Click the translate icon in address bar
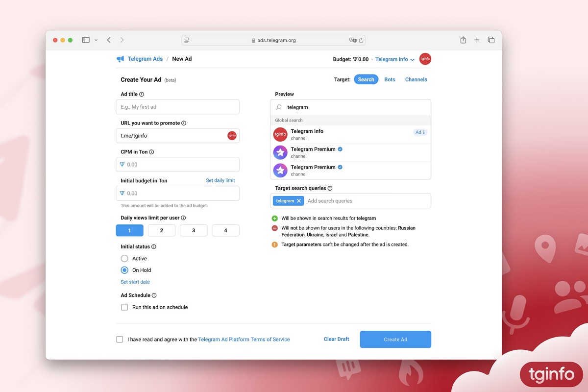 (x=353, y=40)
